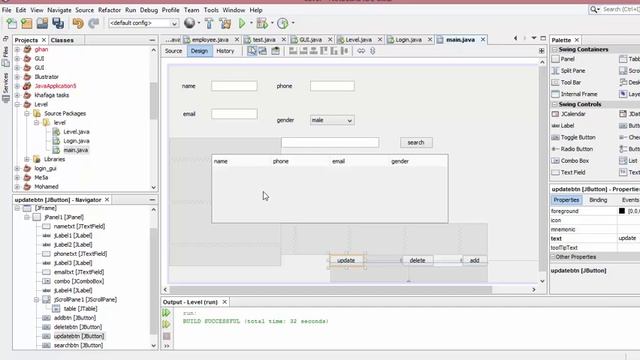The height and width of the screenshot is (360, 640).
Task: Click the Debug Project toolbar icon
Action: (262, 23)
